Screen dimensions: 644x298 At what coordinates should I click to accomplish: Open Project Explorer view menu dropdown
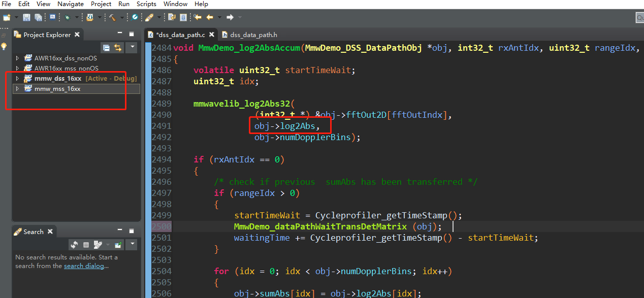132,47
